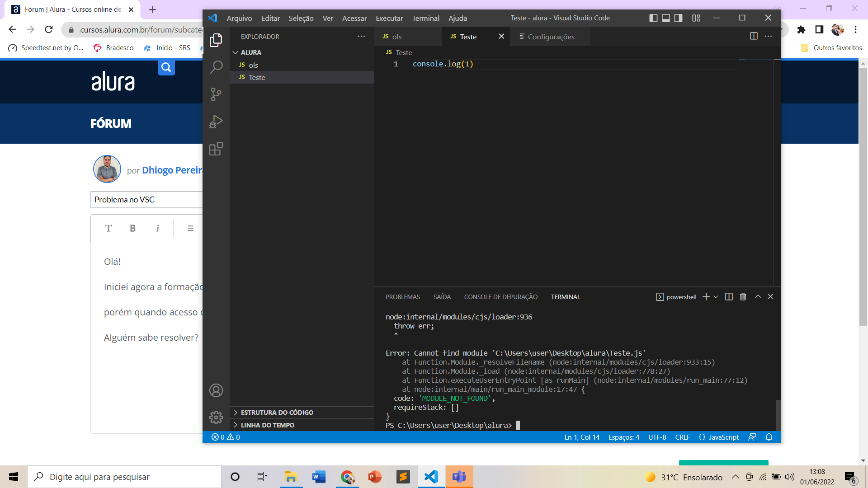Open the ols file in Explorer
This screenshot has width=868, height=488.
(x=302, y=65)
